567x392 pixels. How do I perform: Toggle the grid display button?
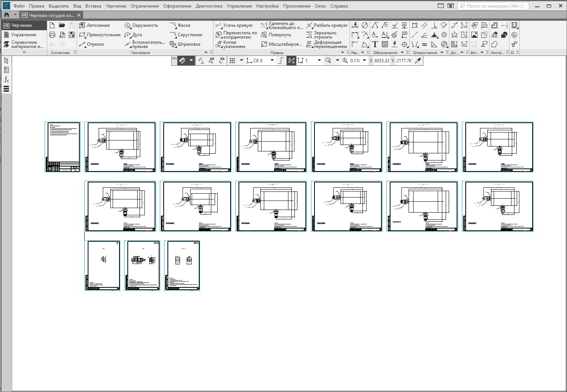click(x=232, y=60)
